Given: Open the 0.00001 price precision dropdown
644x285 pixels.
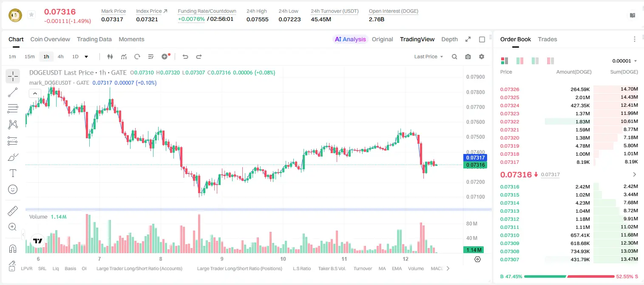Looking at the screenshot, I should (x=624, y=61).
